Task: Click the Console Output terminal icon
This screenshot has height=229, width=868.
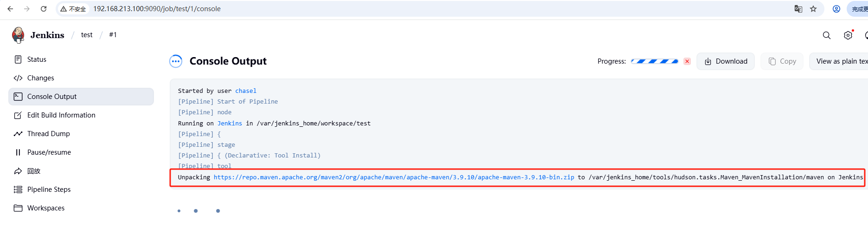Action: [18, 97]
